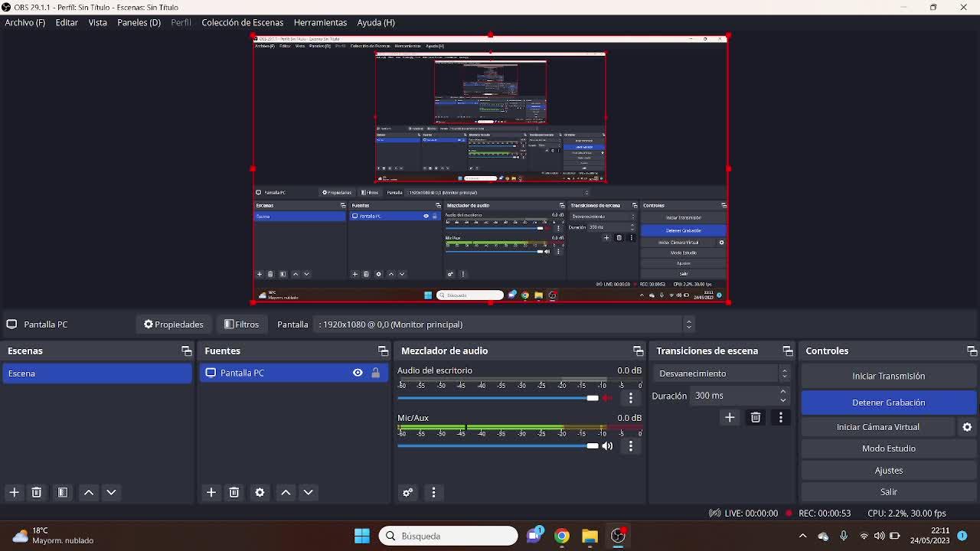Open the audio mixer options menu
Screen dimensions: 980x551
(433, 492)
